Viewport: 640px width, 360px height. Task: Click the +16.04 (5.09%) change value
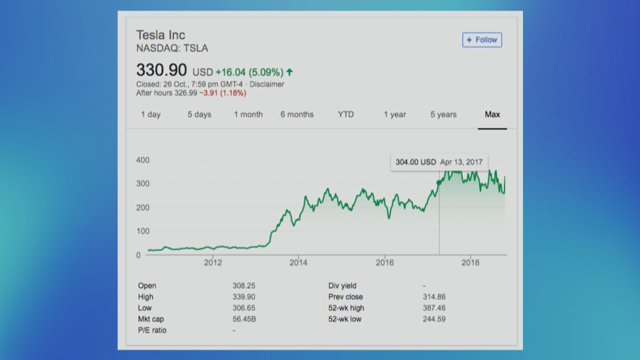coord(249,73)
